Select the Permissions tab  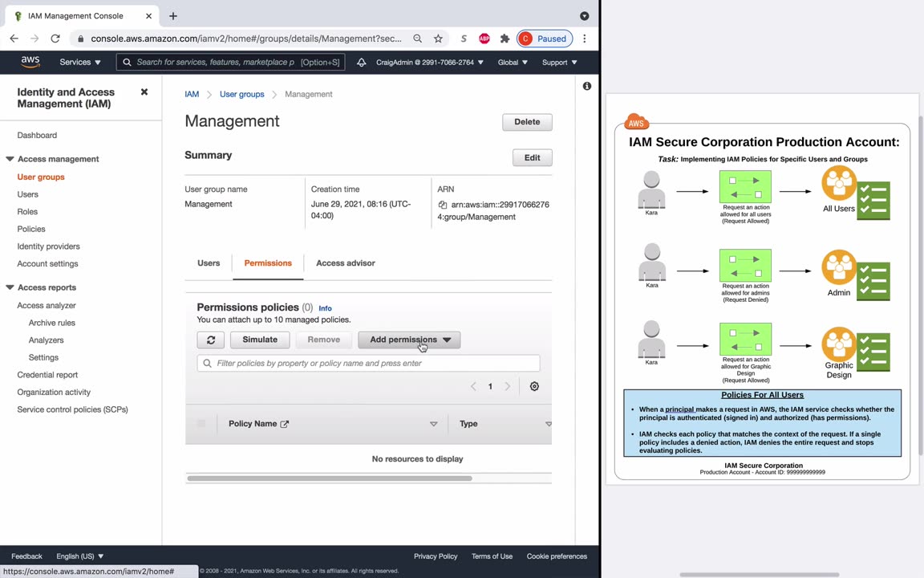[268, 263]
